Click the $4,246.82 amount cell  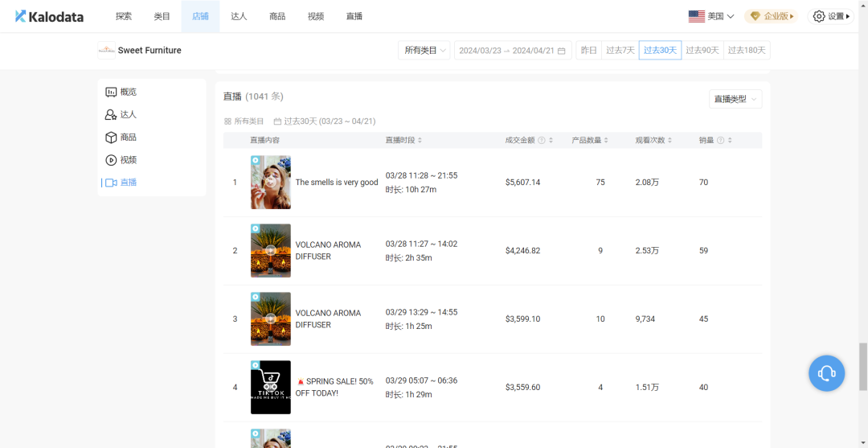pyautogui.click(x=522, y=250)
